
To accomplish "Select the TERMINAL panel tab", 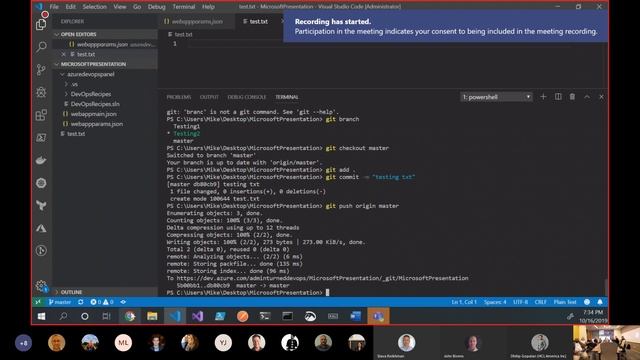I will pos(287,97).
